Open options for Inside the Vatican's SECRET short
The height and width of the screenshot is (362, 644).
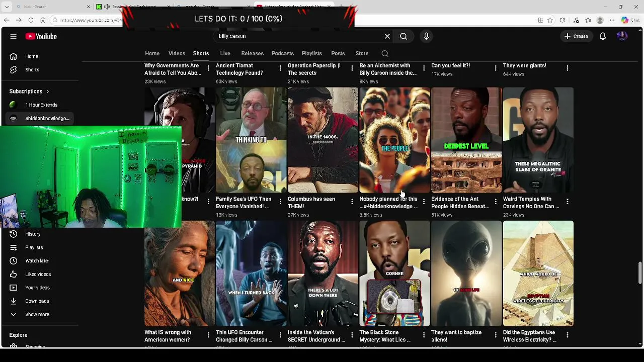click(x=352, y=335)
